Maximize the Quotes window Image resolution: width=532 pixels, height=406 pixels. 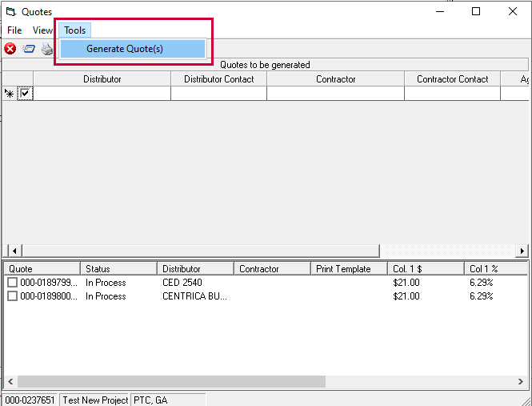476,11
